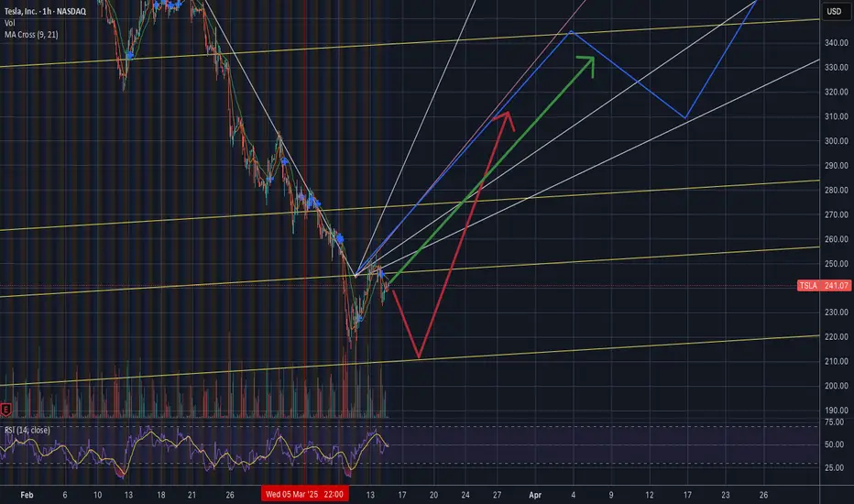
Task: Click the 270.00 price axis label
Action: pyautogui.click(x=836, y=214)
